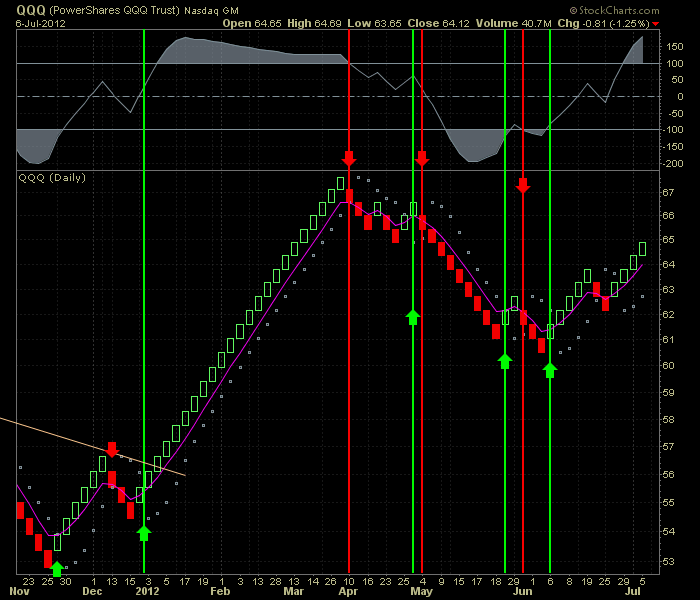Image resolution: width=700 pixels, height=600 pixels.
Task: Click the 53 price axis label
Action: coord(668,562)
